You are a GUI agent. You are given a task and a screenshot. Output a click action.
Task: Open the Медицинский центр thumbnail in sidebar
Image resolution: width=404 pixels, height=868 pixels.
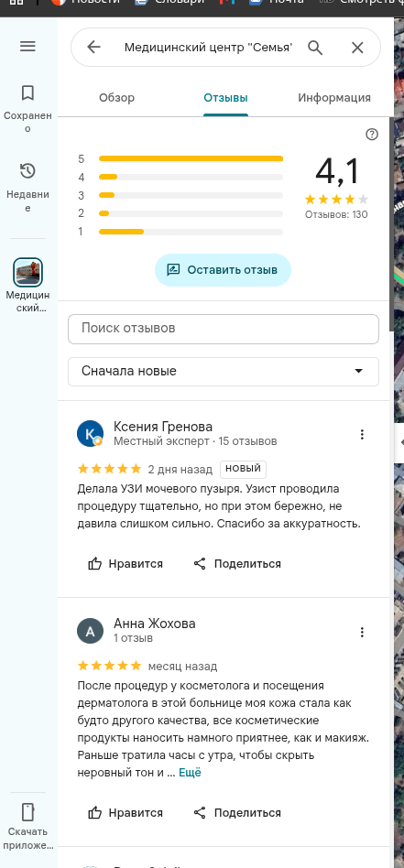(x=27, y=272)
